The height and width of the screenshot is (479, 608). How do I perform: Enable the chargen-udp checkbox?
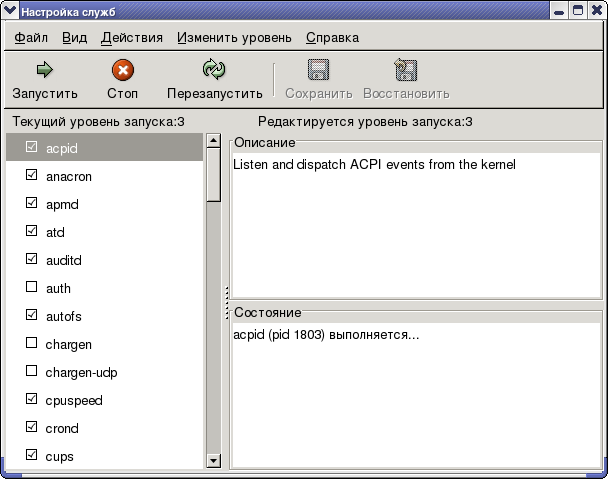click(32, 372)
